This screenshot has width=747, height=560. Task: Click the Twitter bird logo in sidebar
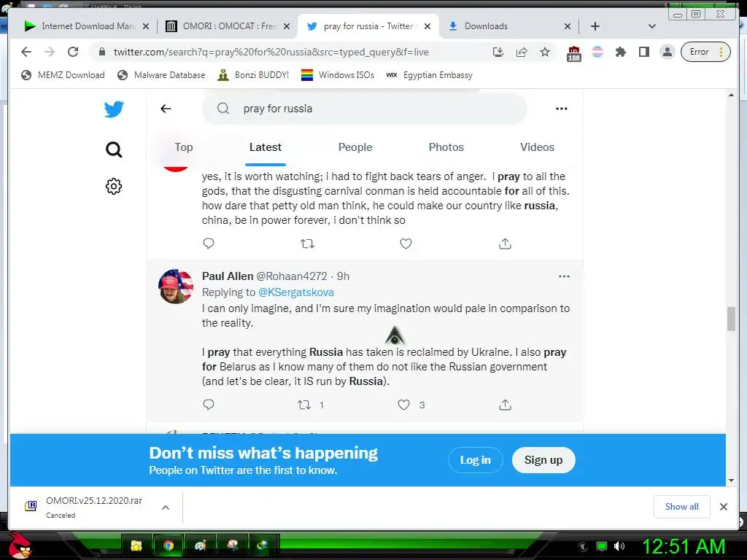pyautogui.click(x=114, y=109)
